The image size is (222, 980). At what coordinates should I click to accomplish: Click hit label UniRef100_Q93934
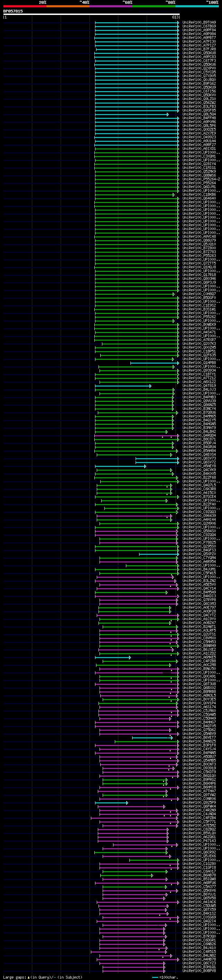[199, 370]
